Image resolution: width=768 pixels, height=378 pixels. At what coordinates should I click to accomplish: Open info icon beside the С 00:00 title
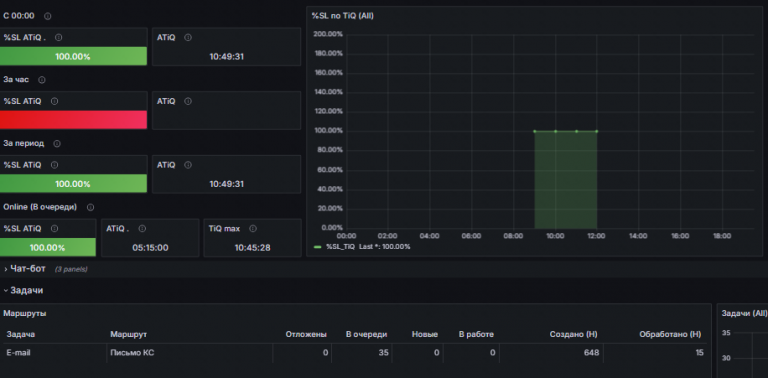48,16
